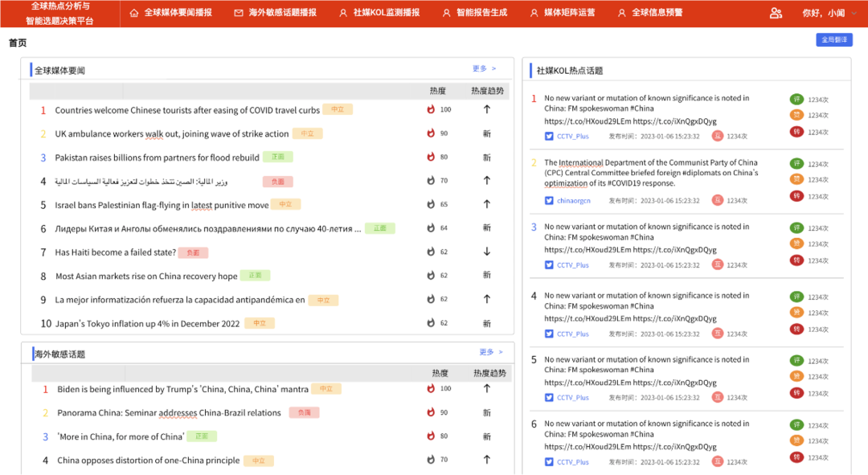The image size is (868, 475).
Task: Click the flame icon on the Pakistan flood news row
Action: click(x=431, y=158)
